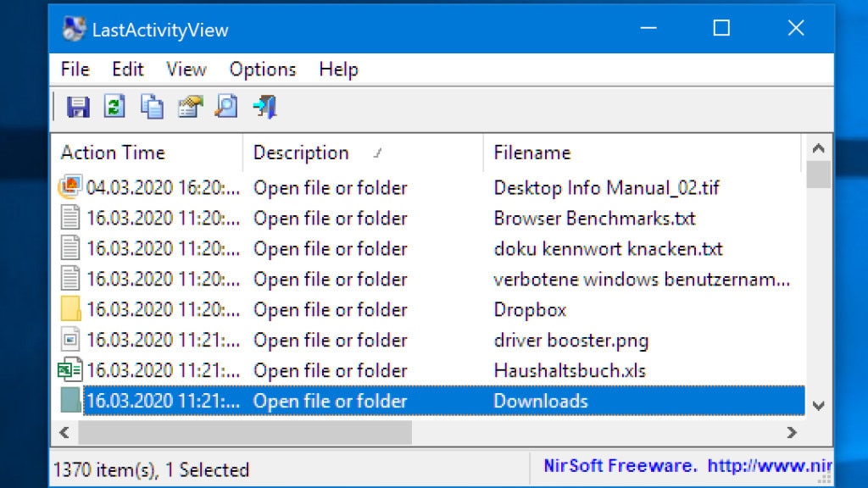Select the Browser Benchmarks.txt row
The image size is (868, 488).
tap(339, 218)
